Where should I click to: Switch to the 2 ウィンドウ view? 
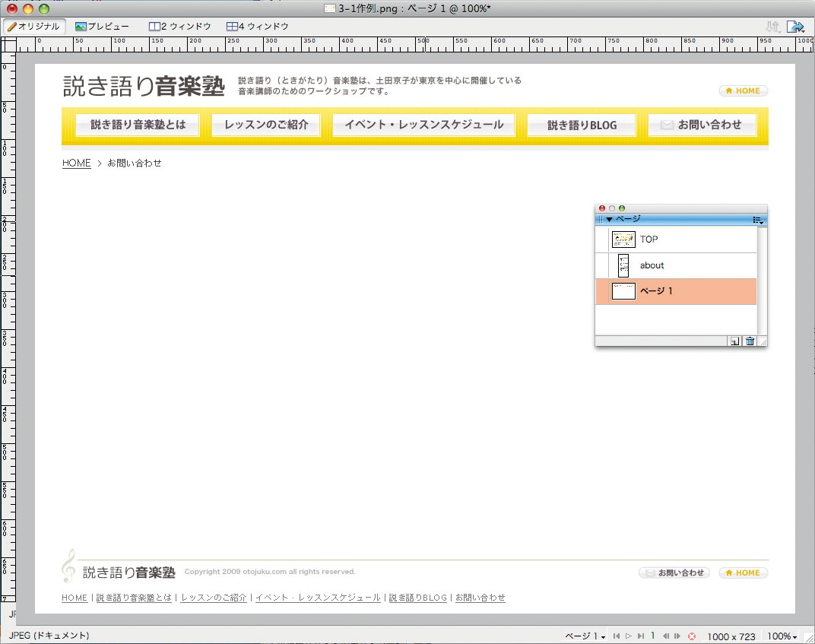tap(179, 27)
